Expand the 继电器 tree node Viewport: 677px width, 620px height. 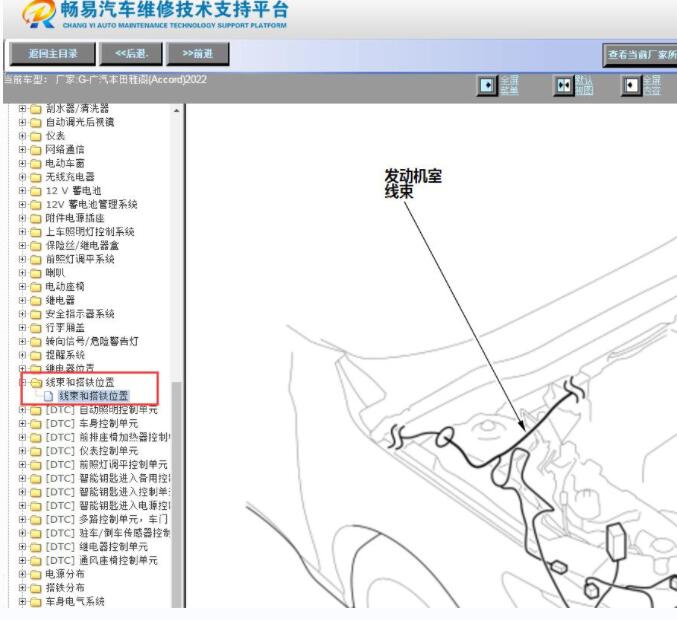click(22, 300)
